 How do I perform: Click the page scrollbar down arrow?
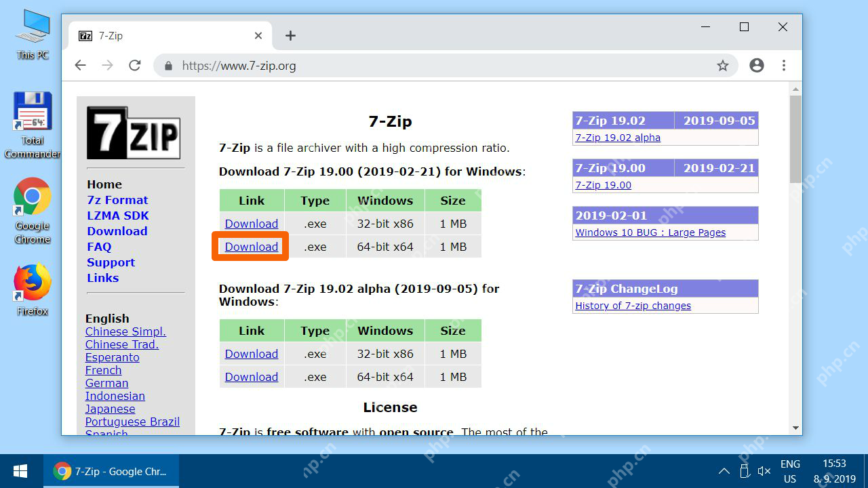click(x=795, y=428)
